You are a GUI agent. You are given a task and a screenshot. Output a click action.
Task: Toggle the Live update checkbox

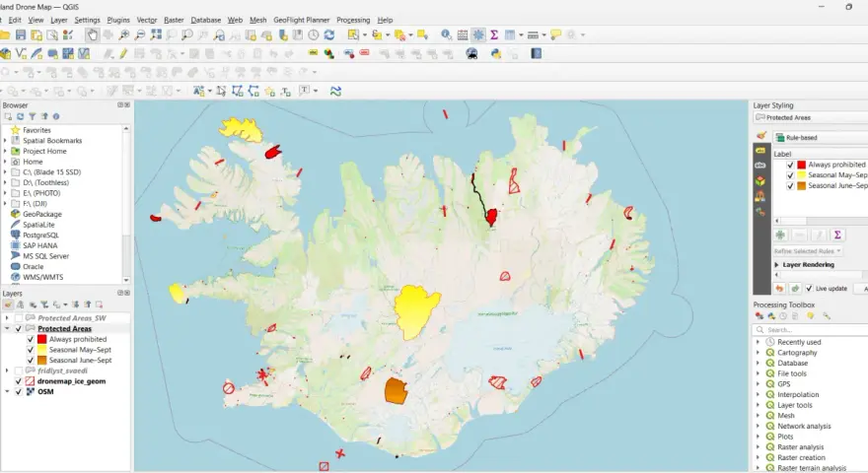point(810,288)
